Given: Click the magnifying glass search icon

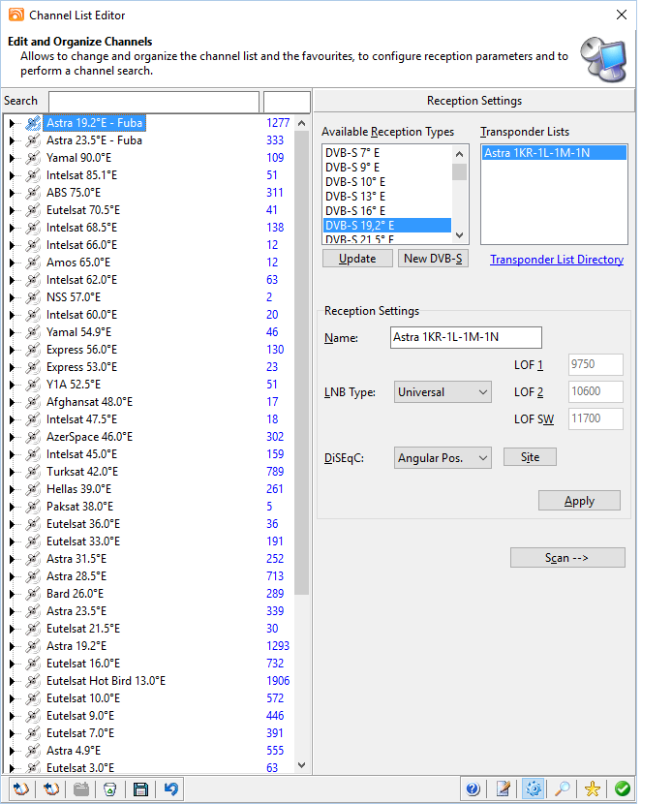Looking at the screenshot, I should (x=562, y=789).
